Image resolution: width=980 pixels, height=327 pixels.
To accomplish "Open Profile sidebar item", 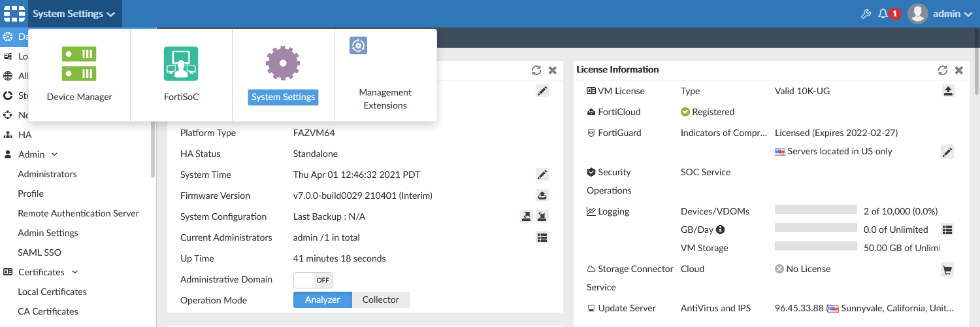I will click(x=31, y=194).
